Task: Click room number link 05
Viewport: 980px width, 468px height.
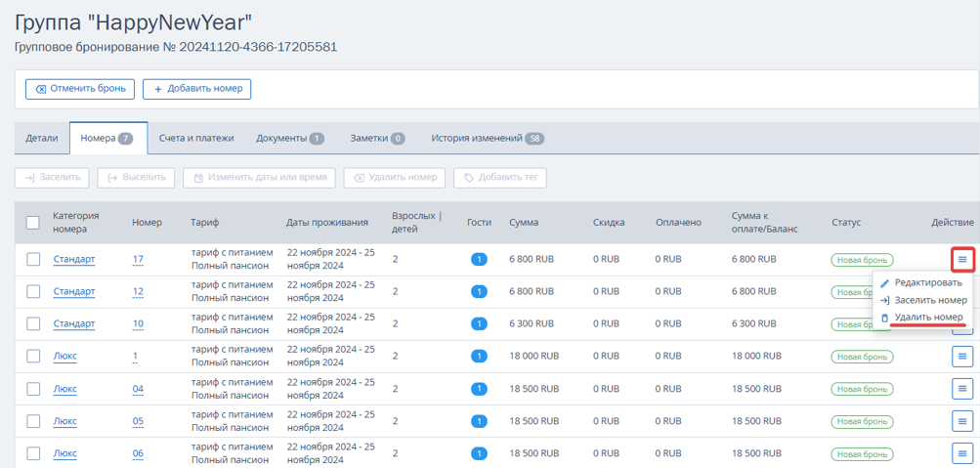Action: (x=138, y=421)
